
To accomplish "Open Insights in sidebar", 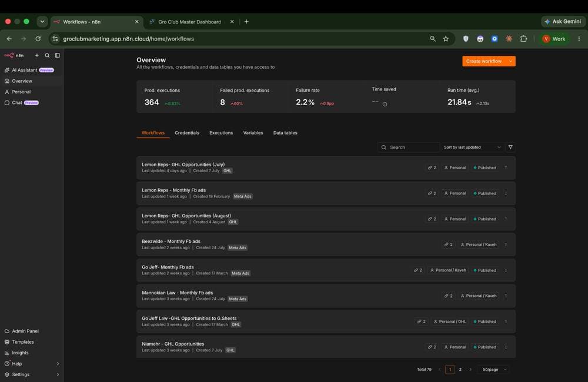I will pos(32,353).
